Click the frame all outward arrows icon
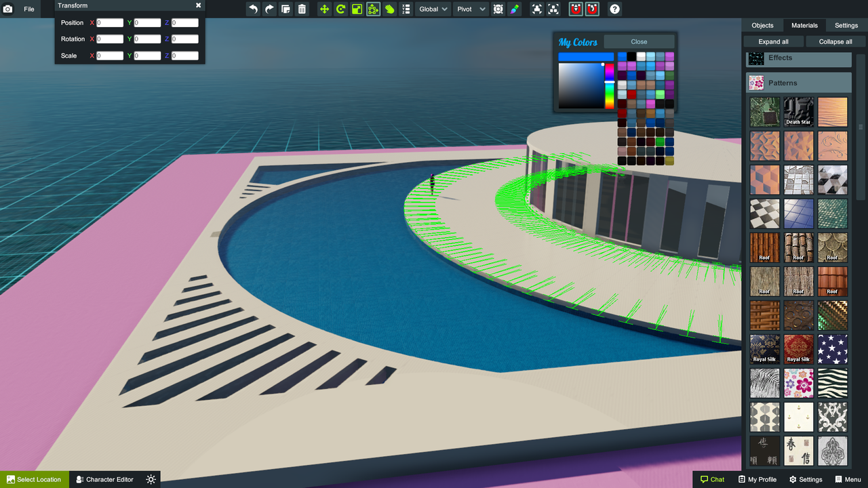The image size is (868, 488). 553,9
